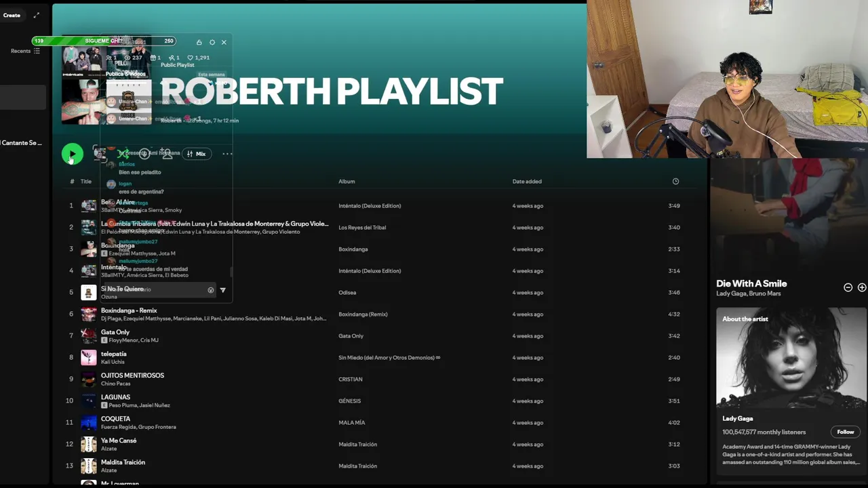Select the track OJITOS MENTIROSOS
The width and height of the screenshot is (868, 488).
[132, 375]
